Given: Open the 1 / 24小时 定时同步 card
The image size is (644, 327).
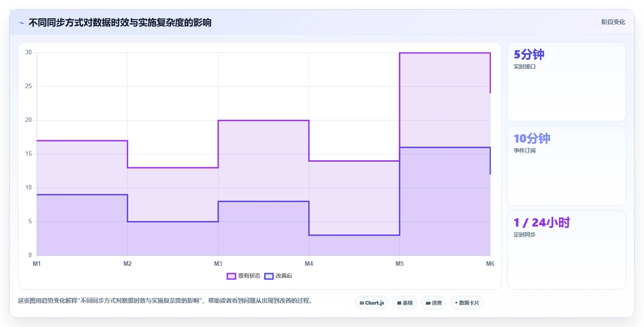Looking at the screenshot, I should click(x=566, y=250).
